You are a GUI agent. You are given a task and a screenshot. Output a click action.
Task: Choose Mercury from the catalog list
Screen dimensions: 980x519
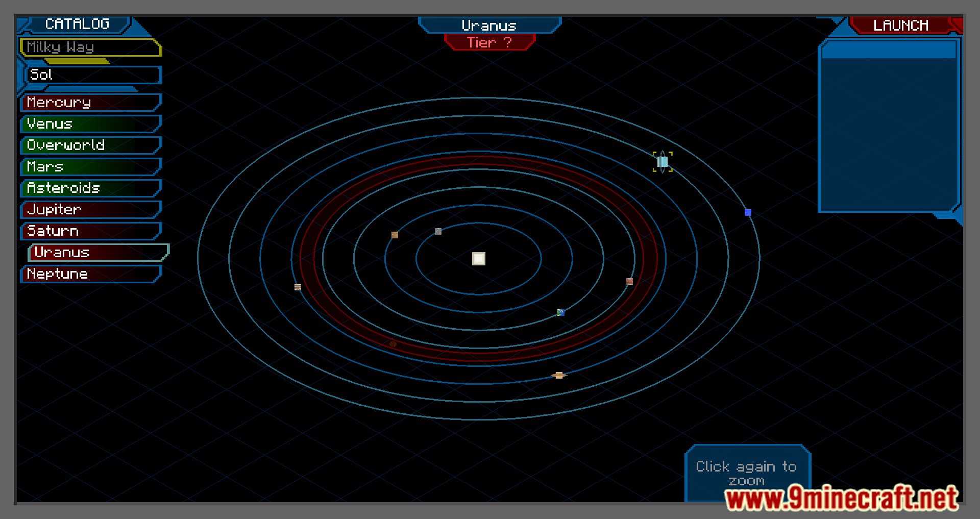point(91,102)
